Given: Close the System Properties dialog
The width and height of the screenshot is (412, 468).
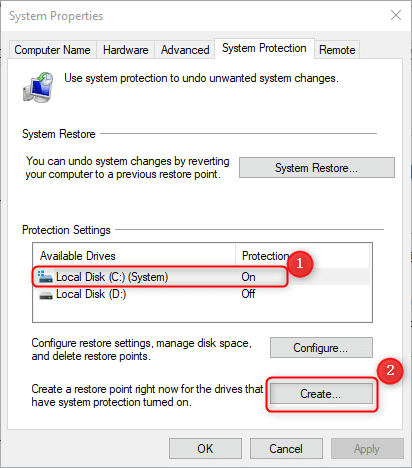Looking at the screenshot, I should pyautogui.click(x=396, y=15).
